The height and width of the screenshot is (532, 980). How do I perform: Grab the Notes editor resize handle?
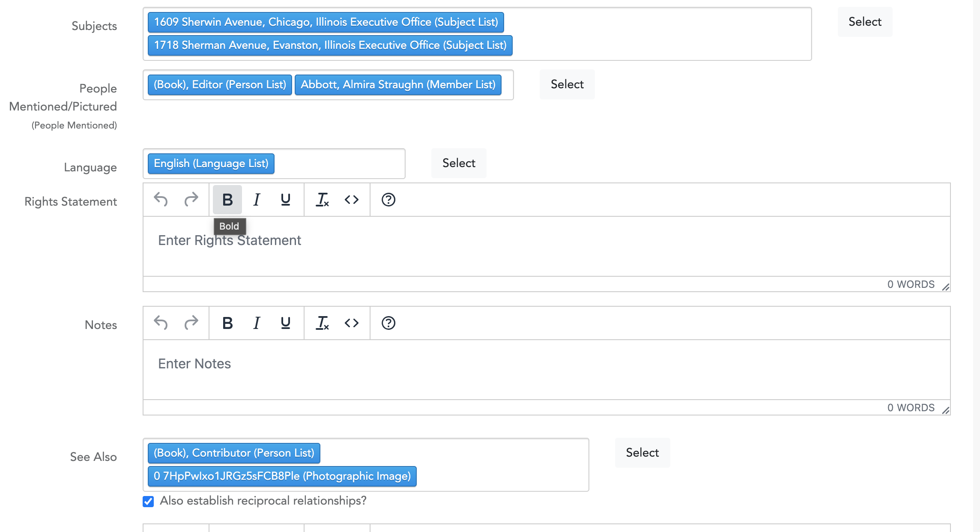click(946, 410)
